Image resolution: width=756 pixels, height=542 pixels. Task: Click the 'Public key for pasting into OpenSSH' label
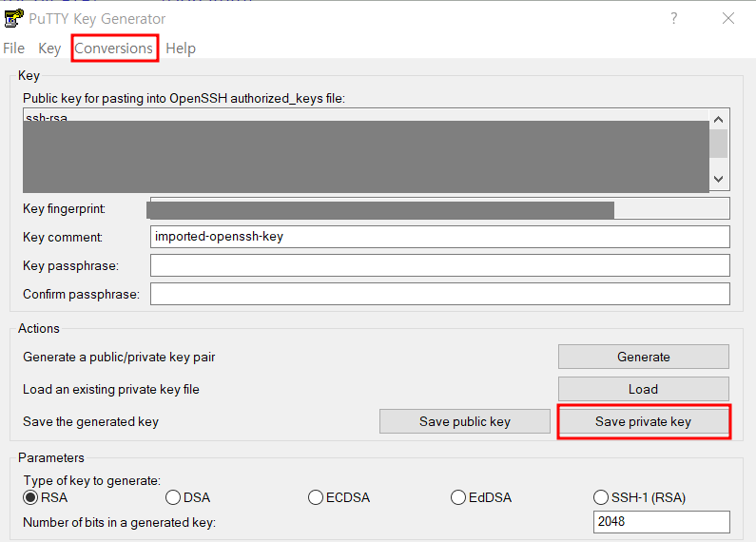[x=184, y=98]
